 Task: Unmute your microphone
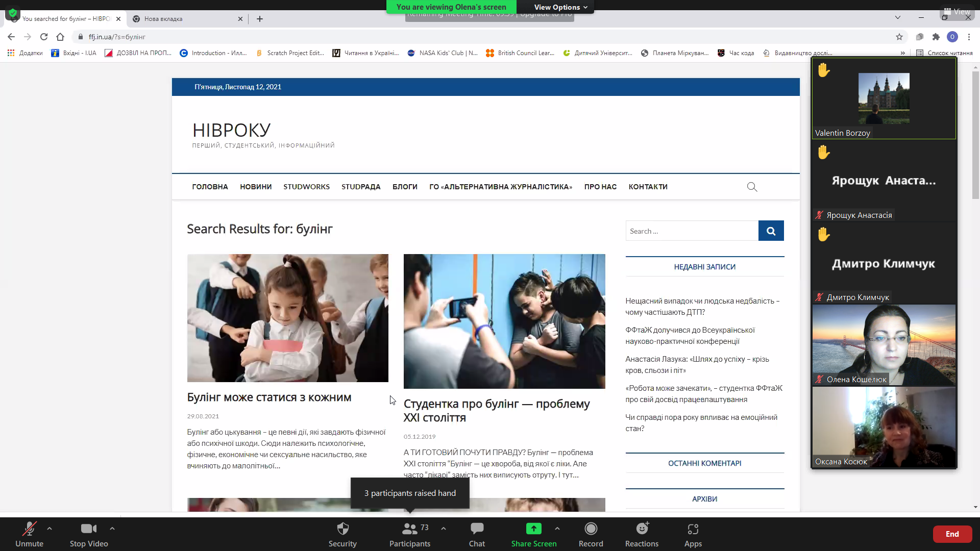point(29,533)
